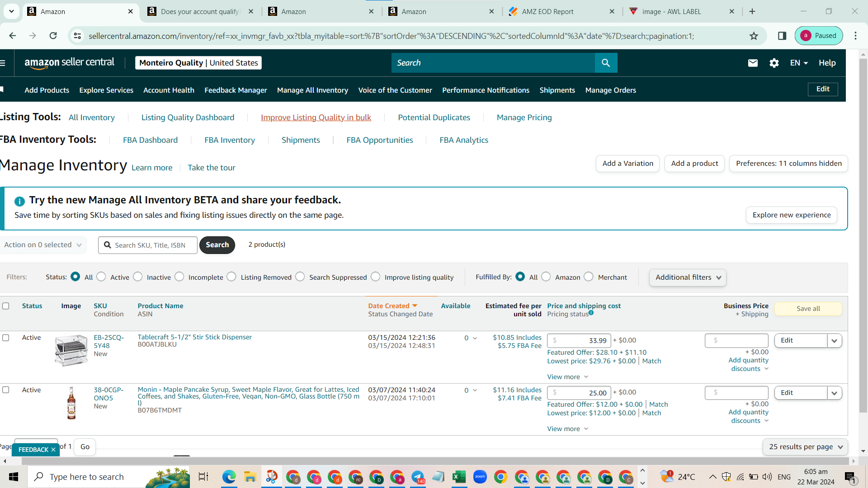Open the browser side panel icon

782,36
